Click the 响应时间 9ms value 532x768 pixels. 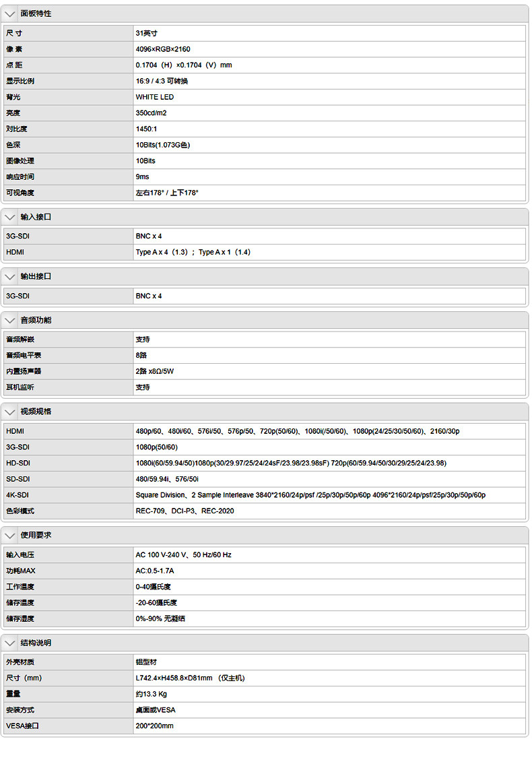142,177
